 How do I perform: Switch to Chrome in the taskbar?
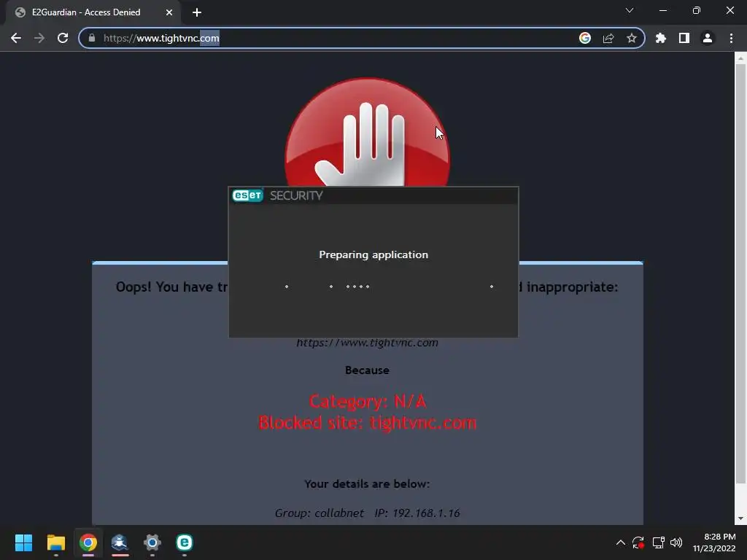(x=88, y=542)
